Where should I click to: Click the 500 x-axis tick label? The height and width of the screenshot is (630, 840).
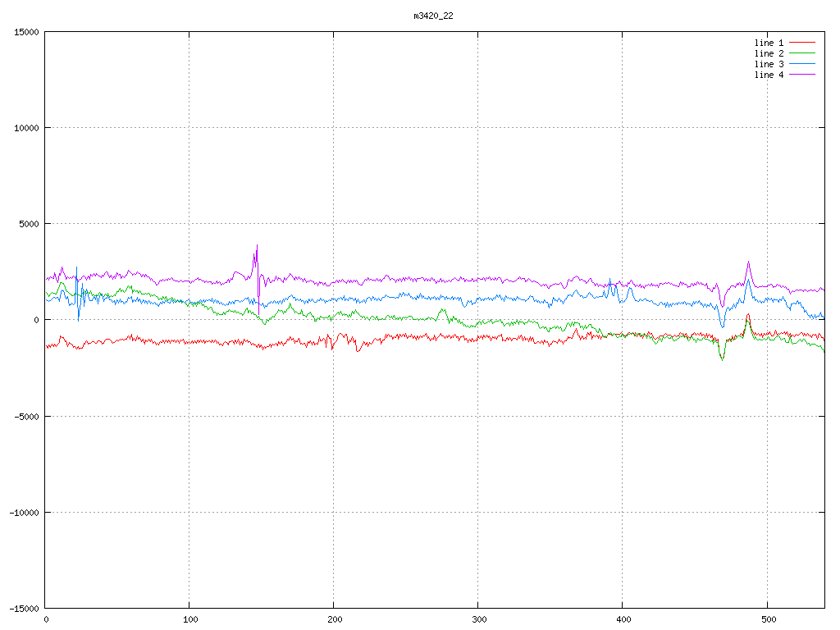tap(767, 620)
